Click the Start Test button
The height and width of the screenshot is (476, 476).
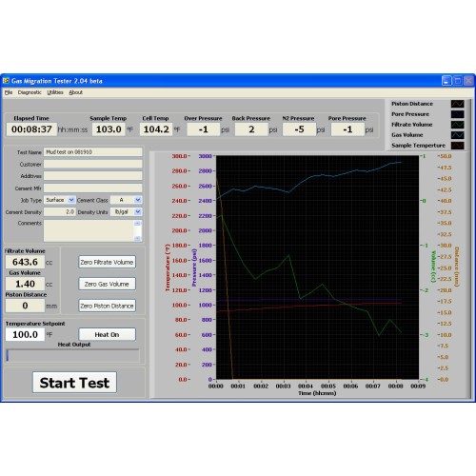74,383
